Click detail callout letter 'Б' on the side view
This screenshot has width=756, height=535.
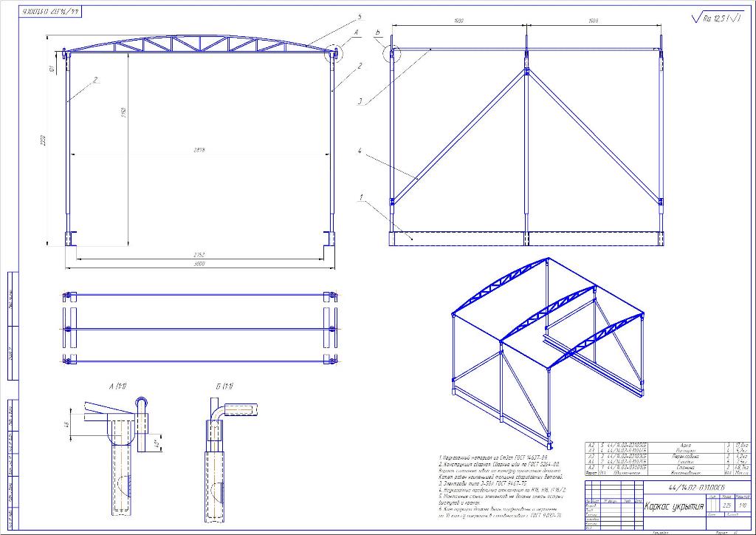[x=377, y=33]
